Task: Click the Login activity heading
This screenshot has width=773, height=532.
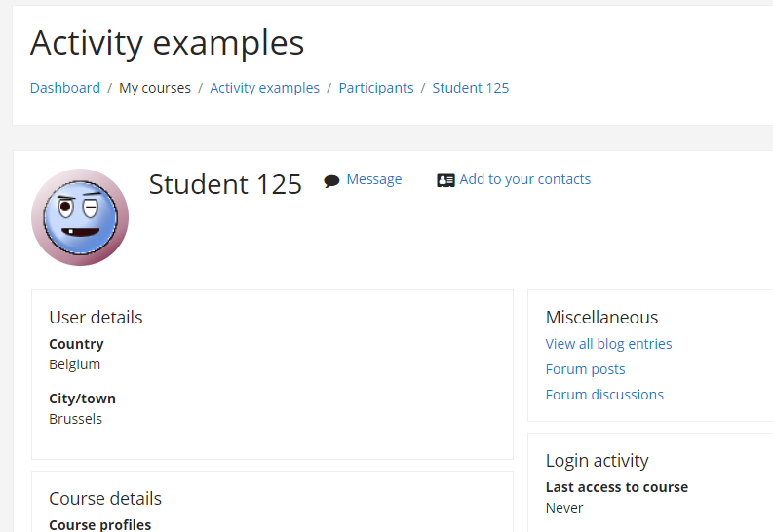Action: (x=597, y=461)
